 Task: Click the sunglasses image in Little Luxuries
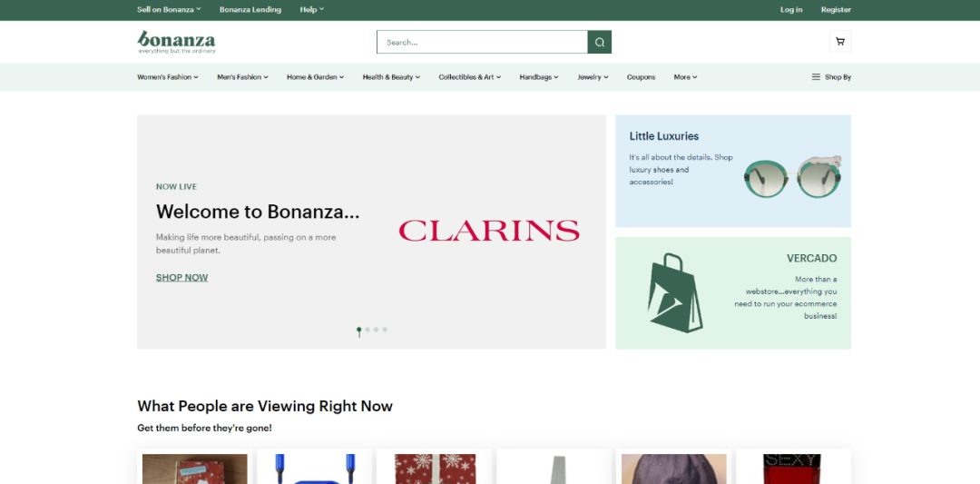point(792,176)
